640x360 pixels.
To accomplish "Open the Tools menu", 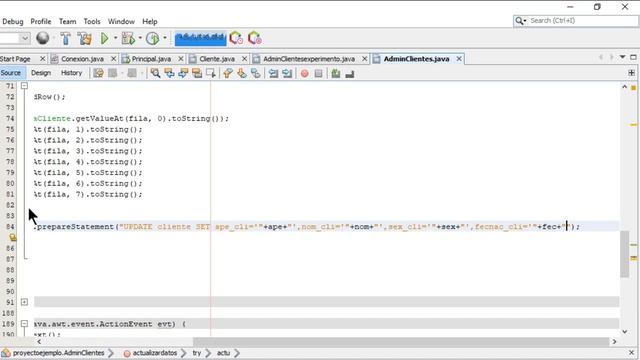I will 92,22.
